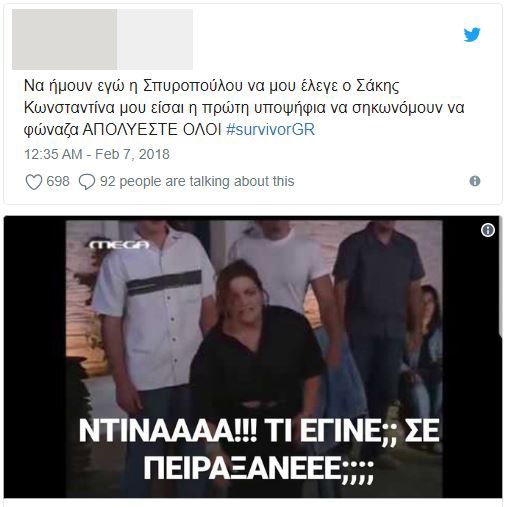Click the 698 likes count

58,182
